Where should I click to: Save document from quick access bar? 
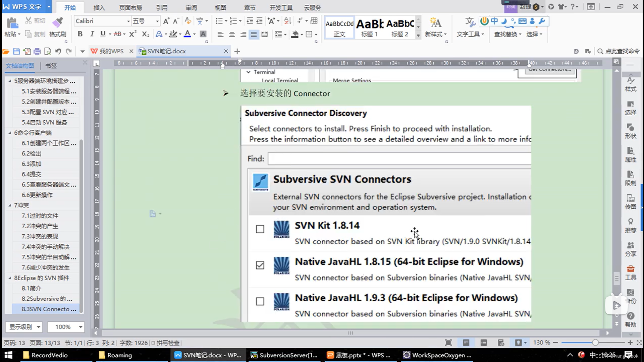click(x=16, y=51)
